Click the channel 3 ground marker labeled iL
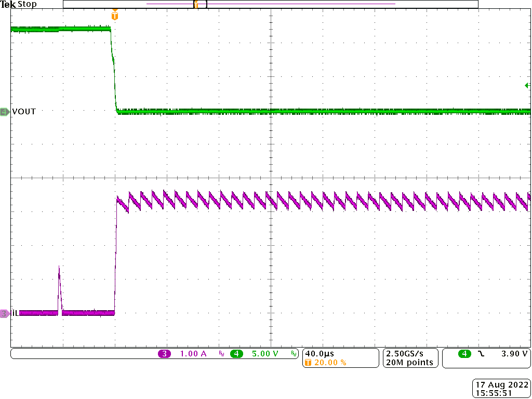 pyautogui.click(x=4, y=312)
